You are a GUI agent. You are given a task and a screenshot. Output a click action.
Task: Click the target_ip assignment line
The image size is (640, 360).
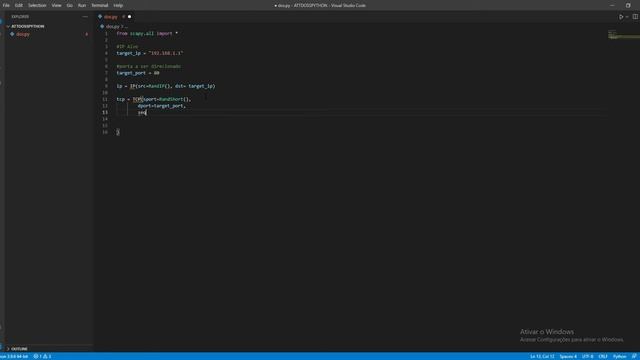150,53
